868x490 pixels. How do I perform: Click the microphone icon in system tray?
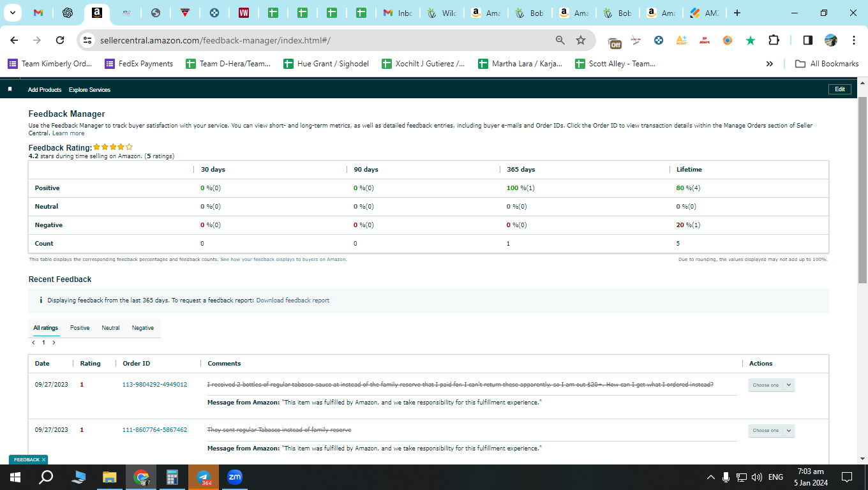point(726,477)
